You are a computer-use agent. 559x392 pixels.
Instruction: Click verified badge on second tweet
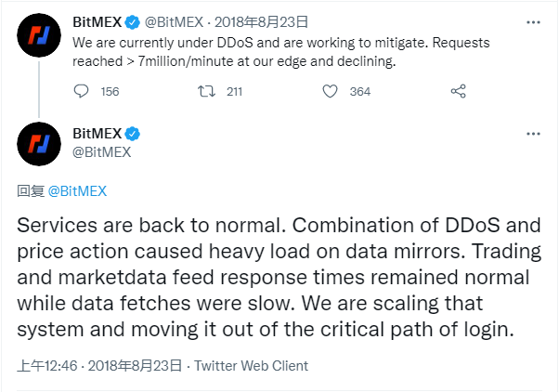click(132, 134)
